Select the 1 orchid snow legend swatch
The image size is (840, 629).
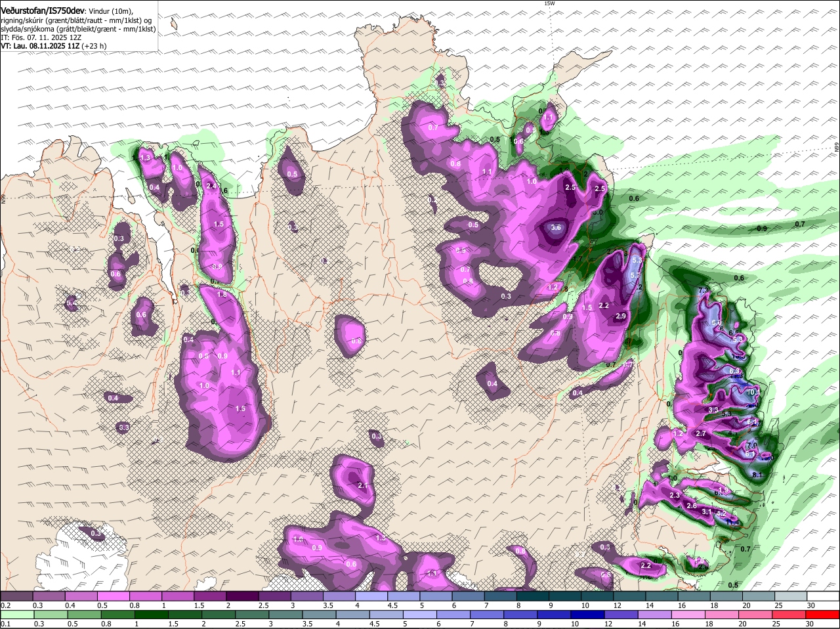point(177,596)
